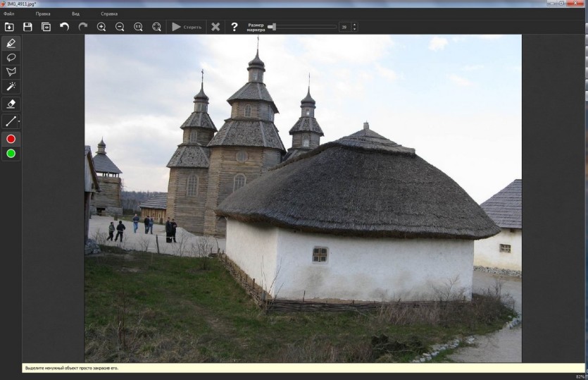Select the Lasso tool
The image size is (588, 380).
click(11, 57)
